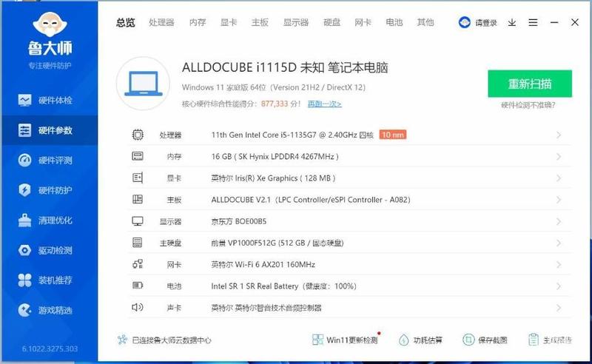Expand the 显卡 row chevron
Image resolution: width=592 pixels, height=364 pixels.
(x=559, y=178)
